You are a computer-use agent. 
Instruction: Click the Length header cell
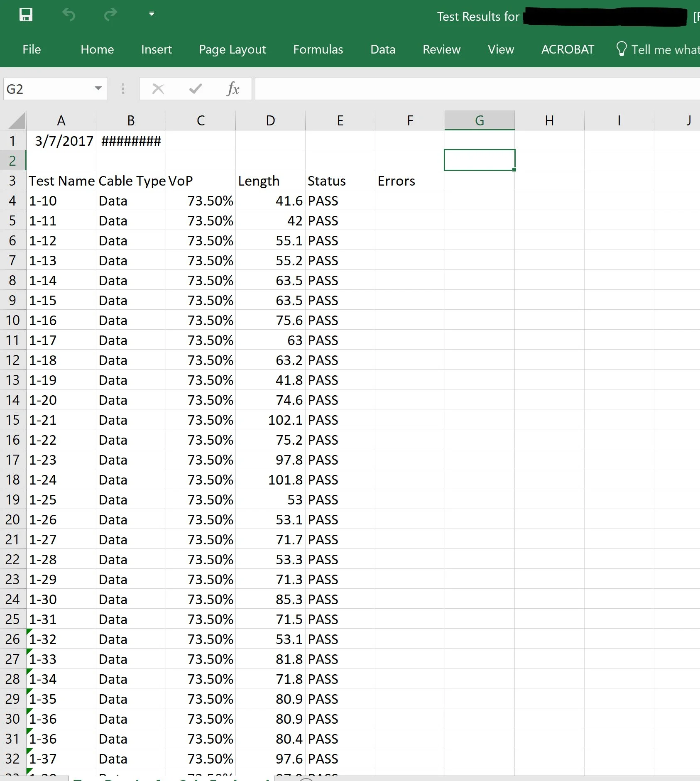[270, 181]
